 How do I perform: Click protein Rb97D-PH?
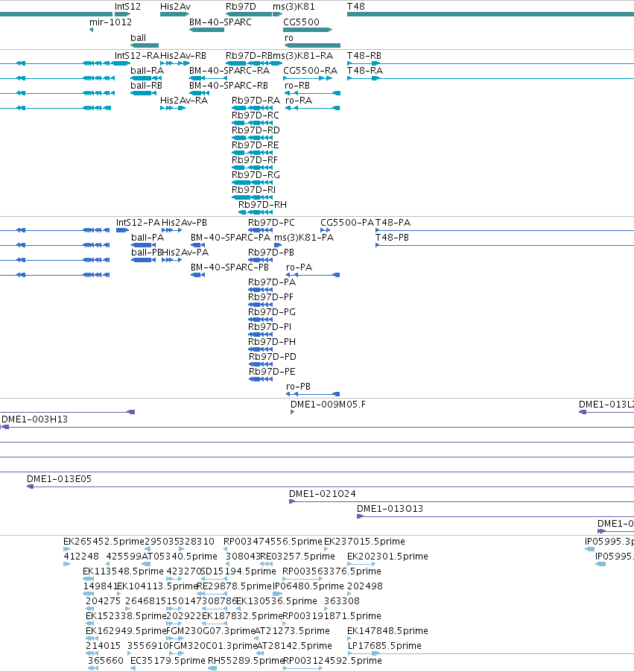pos(272,341)
